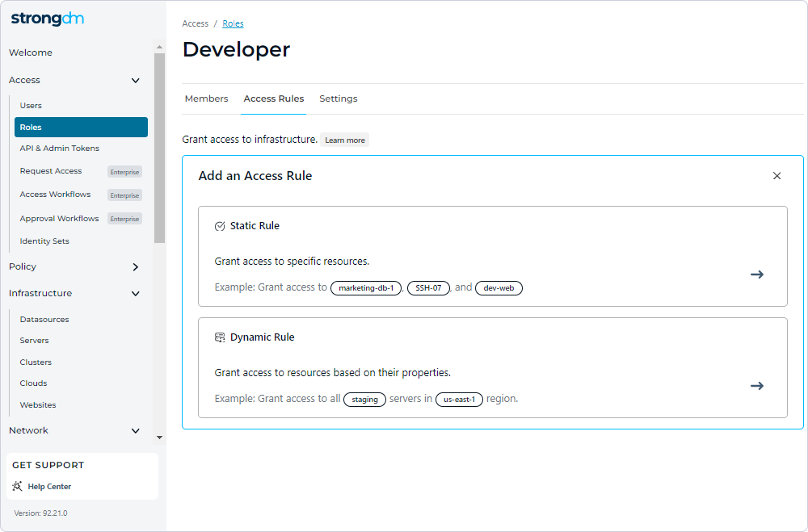808x532 pixels.
Task: Collapse the Infrastructure section chevron
Action: click(x=135, y=294)
